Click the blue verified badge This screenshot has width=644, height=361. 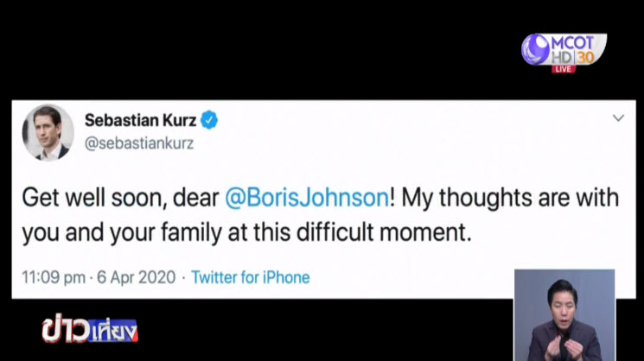[209, 120]
